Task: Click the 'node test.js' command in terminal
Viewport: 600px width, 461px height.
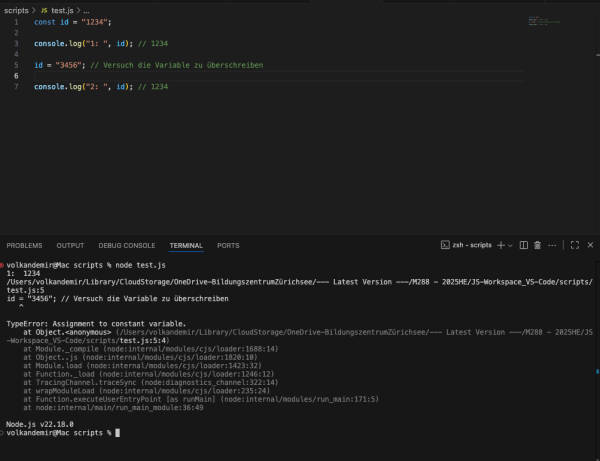Action: coord(140,265)
